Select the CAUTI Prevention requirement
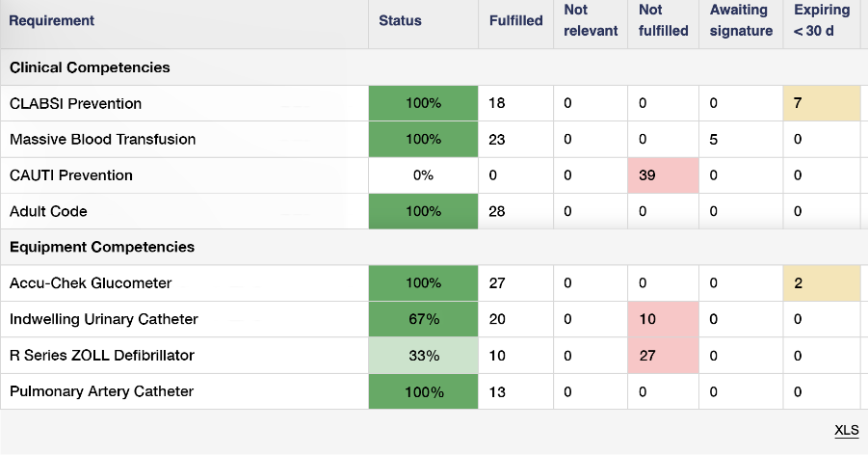The height and width of the screenshot is (455, 868). (71, 175)
